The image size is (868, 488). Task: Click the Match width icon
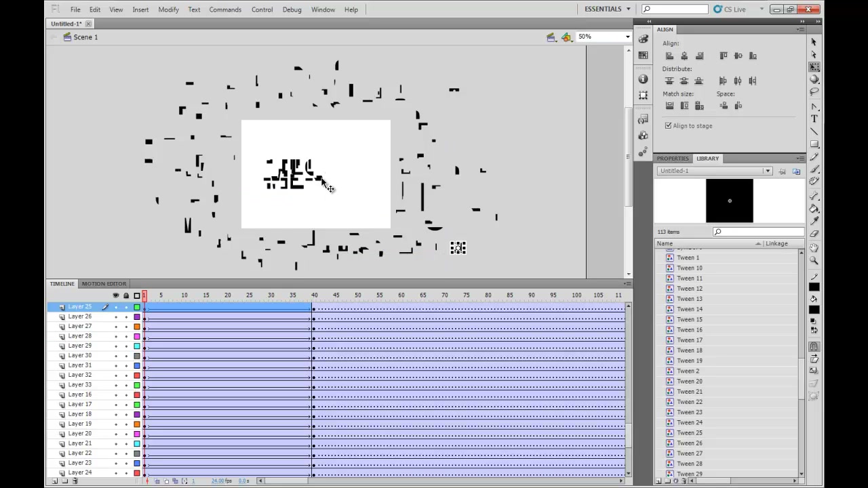[x=669, y=106]
